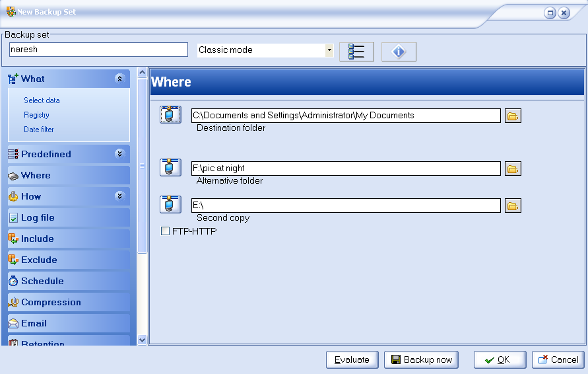Click the Email envelope icon
Screen dimensions: 588x374
(13, 323)
